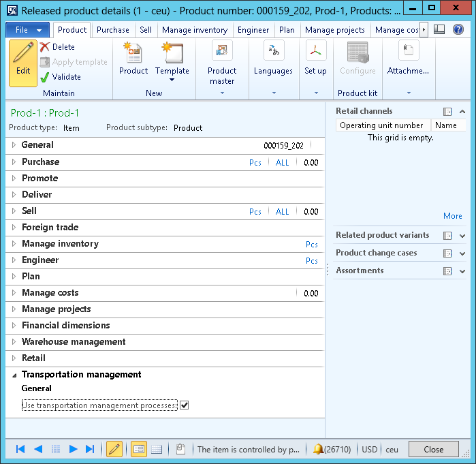Open the Help question mark icon
476x464 pixels.
[458, 30]
